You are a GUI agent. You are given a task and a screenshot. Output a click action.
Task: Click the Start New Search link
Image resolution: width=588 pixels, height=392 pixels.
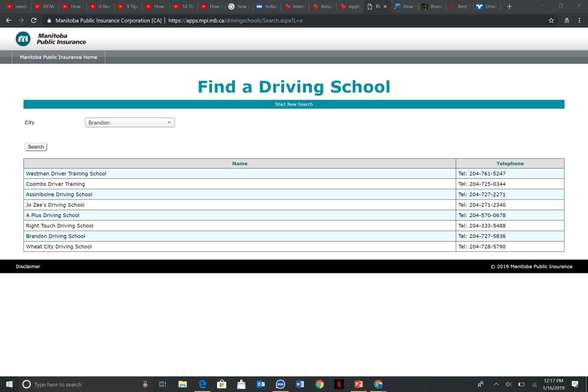pos(294,104)
